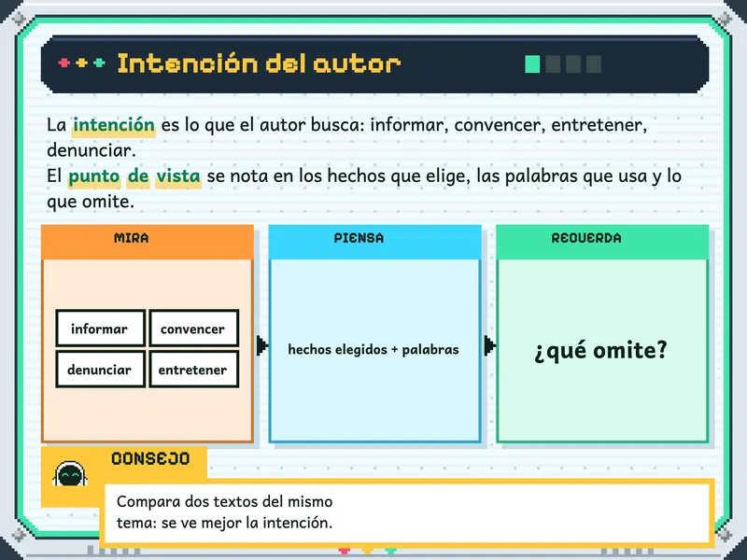Click the "Intención del autor" title
Screen dimensions: 747x560
(x=260, y=63)
